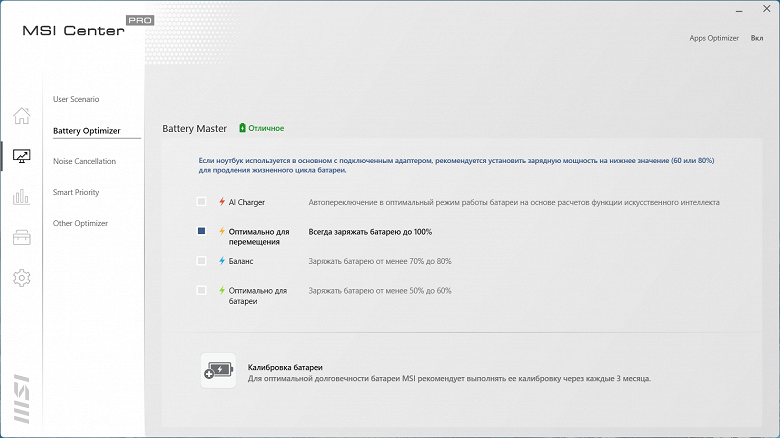Open the Other Optimizer menu item
This screenshot has height=438, width=780.
80,223
